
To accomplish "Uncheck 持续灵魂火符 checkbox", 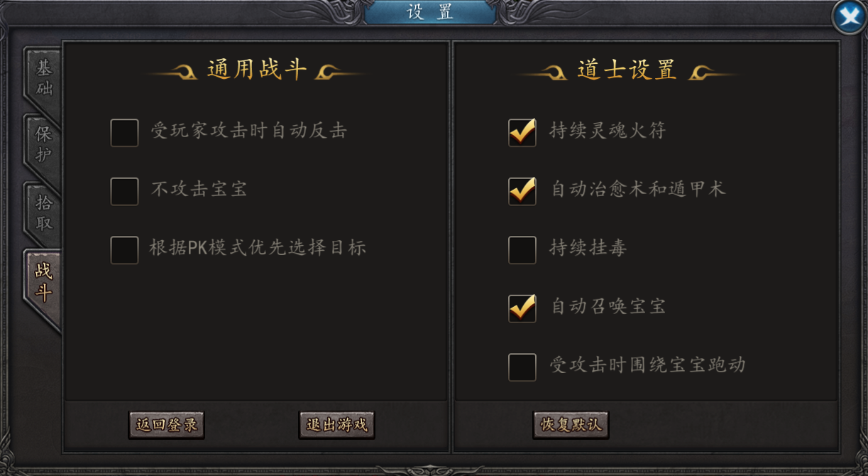I will pos(522,133).
